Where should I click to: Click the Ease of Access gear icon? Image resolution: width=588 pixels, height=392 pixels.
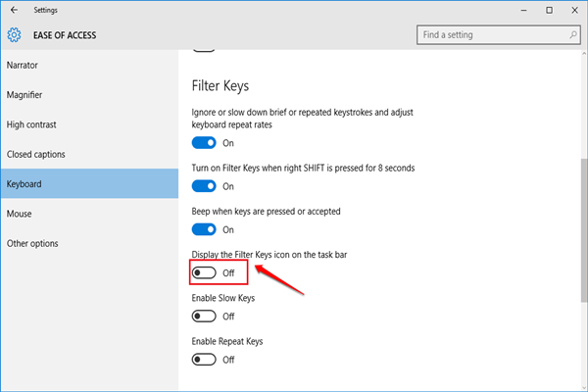(x=15, y=35)
